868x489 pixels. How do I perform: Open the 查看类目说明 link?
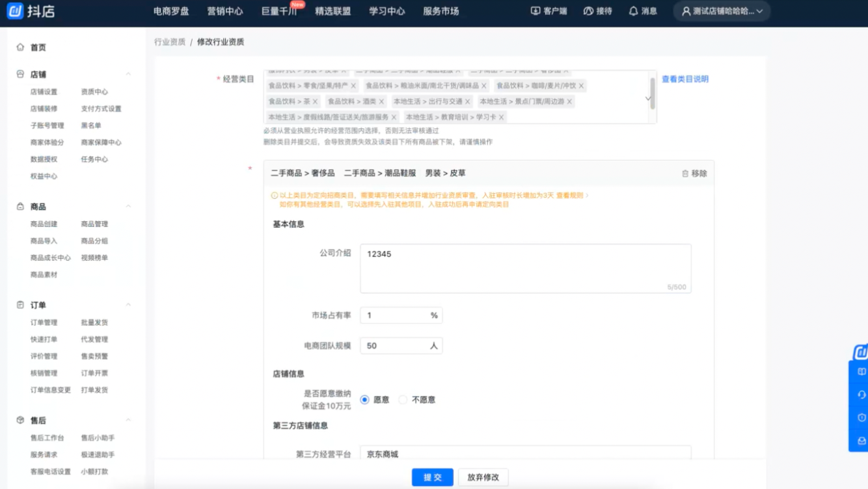pos(685,79)
